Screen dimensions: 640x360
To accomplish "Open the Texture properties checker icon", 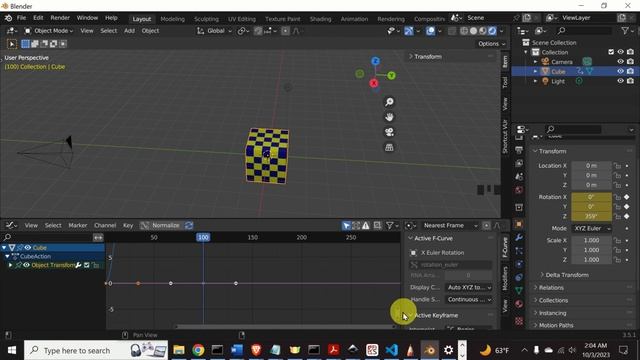I will (x=519, y=321).
